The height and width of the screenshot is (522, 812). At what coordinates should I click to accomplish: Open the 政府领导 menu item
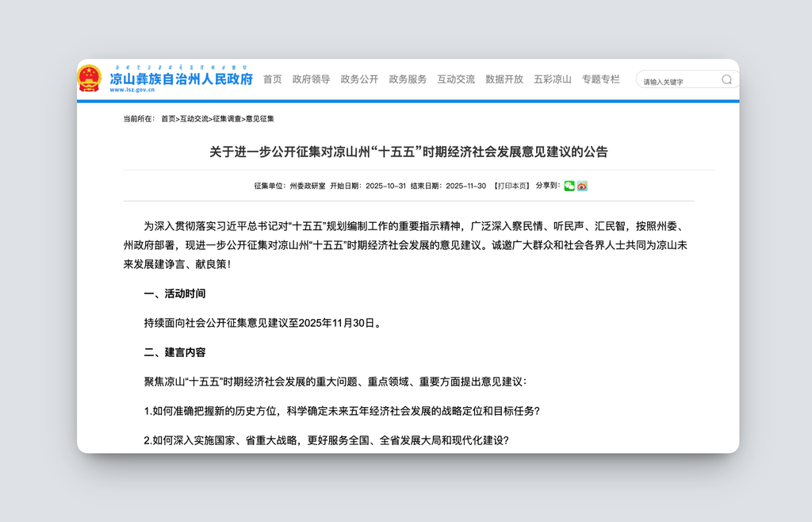click(311, 79)
